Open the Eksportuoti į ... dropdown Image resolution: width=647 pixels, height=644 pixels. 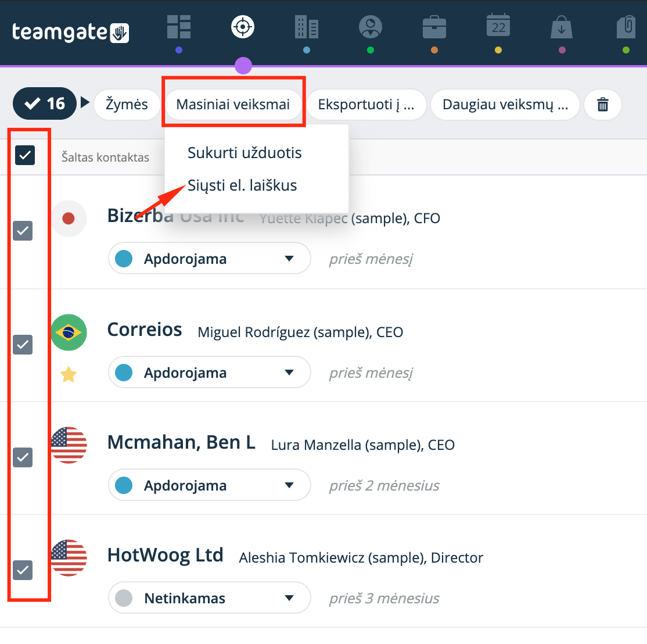click(366, 105)
